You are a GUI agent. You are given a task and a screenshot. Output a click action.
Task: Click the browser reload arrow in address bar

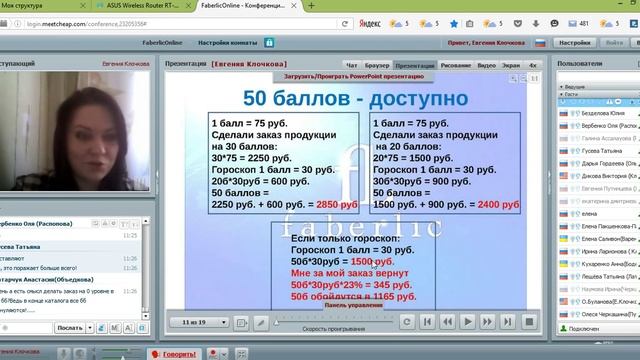click(x=345, y=24)
